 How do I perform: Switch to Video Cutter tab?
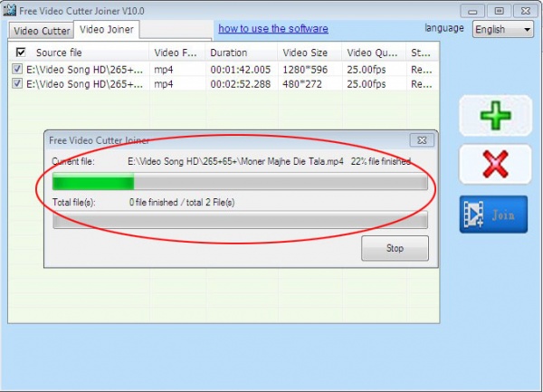tap(42, 31)
